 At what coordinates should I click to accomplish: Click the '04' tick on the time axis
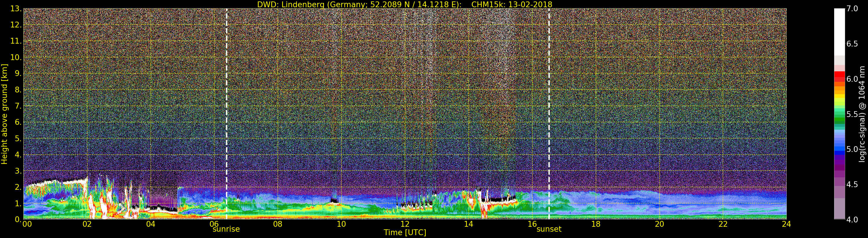click(x=151, y=224)
